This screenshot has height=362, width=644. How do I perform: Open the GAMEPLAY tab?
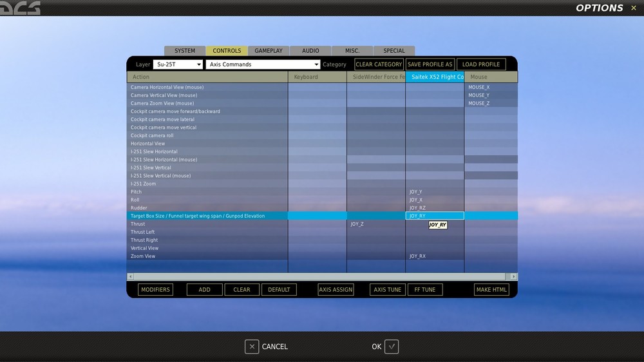[x=269, y=50]
